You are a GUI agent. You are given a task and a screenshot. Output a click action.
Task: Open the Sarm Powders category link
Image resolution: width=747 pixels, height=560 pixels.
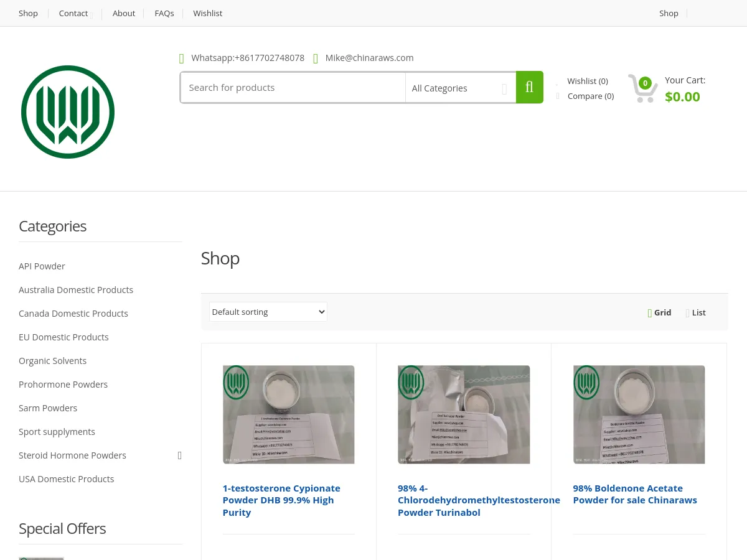pos(48,408)
